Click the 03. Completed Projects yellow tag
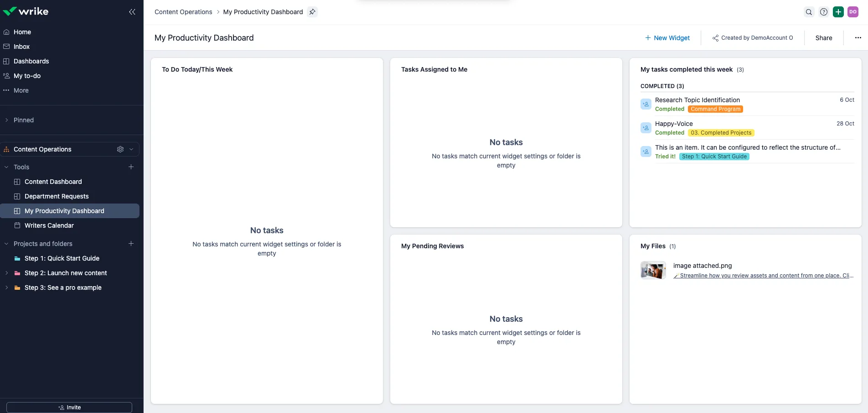868x413 pixels. pyautogui.click(x=721, y=133)
